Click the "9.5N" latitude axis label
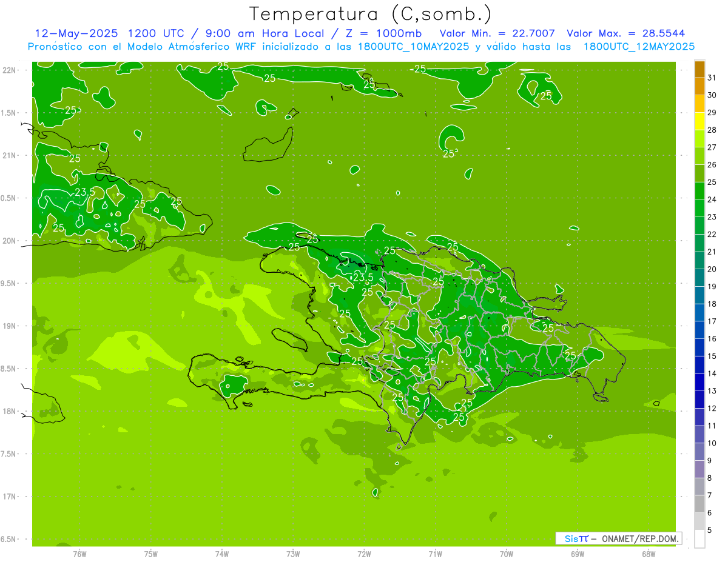 pyautogui.click(x=9, y=283)
